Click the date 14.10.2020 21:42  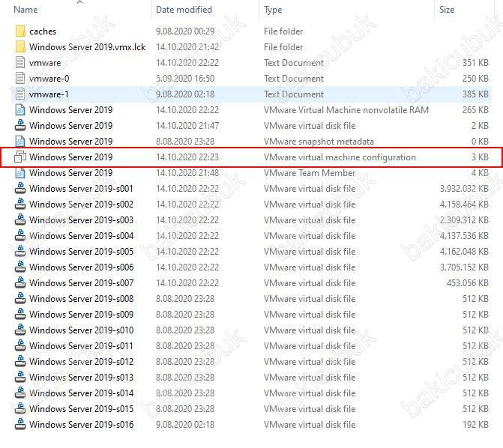[187, 47]
